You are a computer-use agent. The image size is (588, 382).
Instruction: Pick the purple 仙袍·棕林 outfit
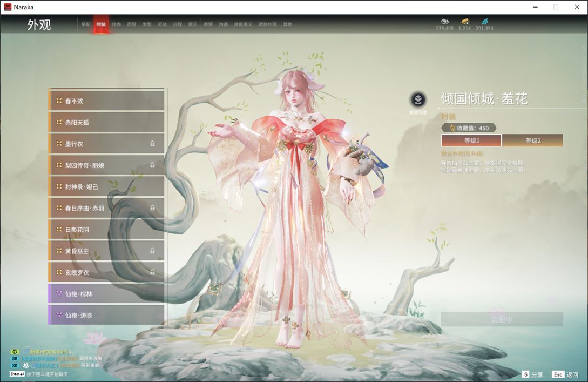click(x=106, y=293)
